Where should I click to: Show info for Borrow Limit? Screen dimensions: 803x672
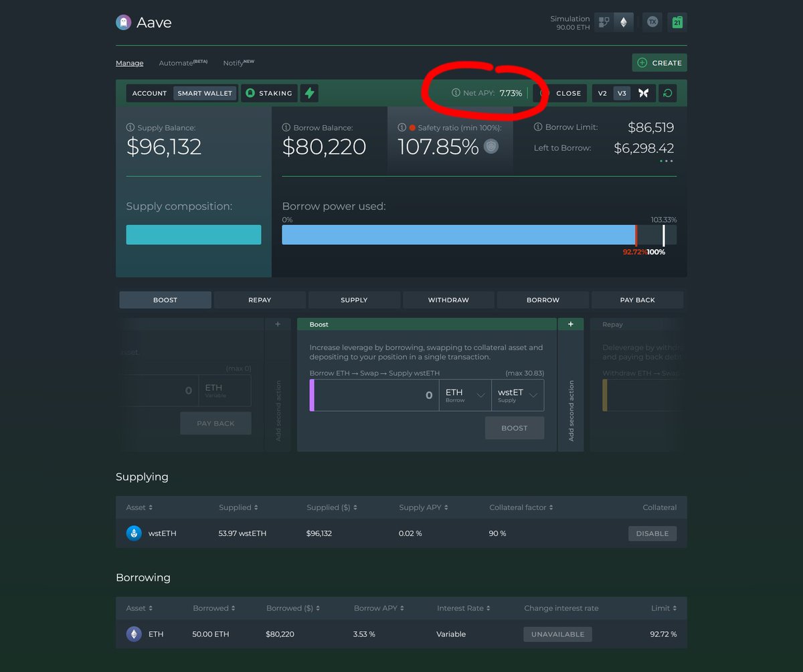(x=538, y=127)
